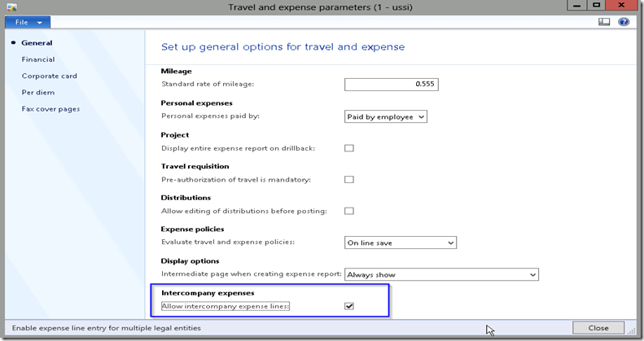Click the Intercompany expenses heading
Viewport: 644px width, 341px height.
[208, 293]
